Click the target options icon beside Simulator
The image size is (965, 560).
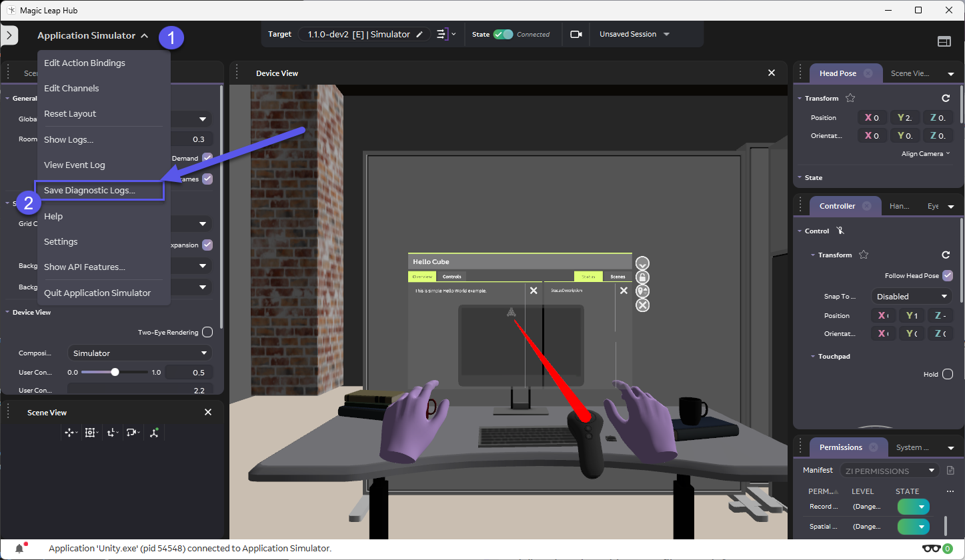pyautogui.click(x=442, y=35)
